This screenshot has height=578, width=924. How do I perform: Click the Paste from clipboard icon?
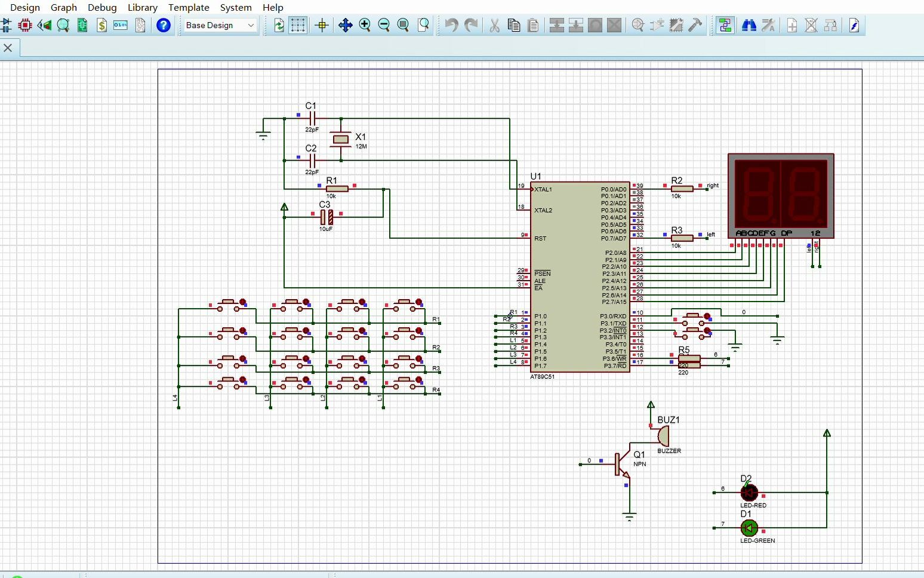[x=533, y=25]
